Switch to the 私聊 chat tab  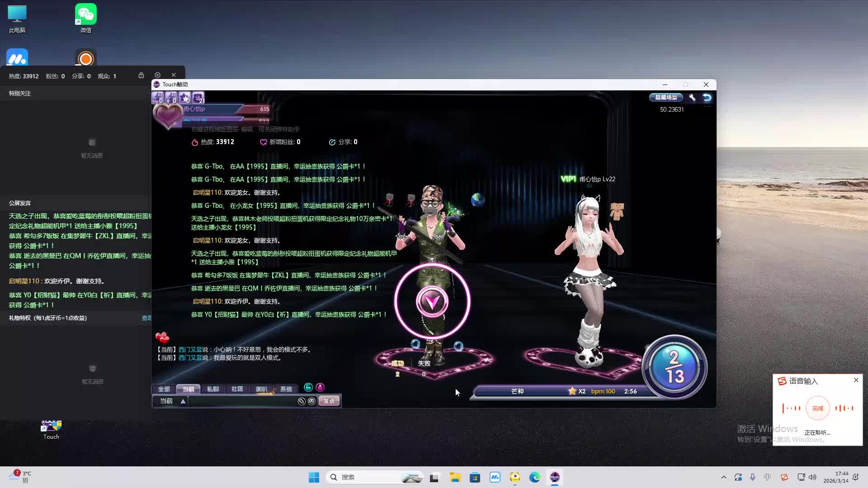click(x=212, y=389)
